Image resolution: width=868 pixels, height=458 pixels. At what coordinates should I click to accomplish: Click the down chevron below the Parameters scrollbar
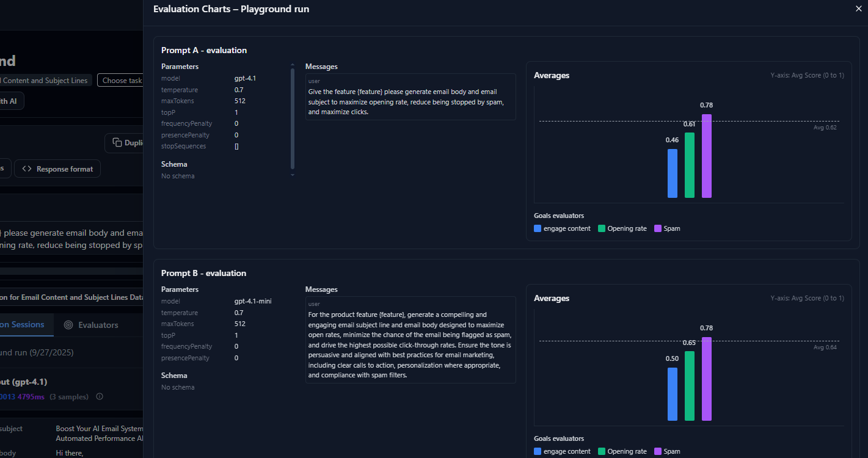coord(293,175)
